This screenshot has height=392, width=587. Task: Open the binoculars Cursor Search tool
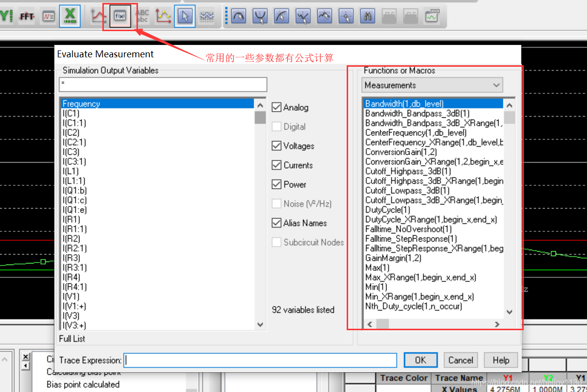367,16
